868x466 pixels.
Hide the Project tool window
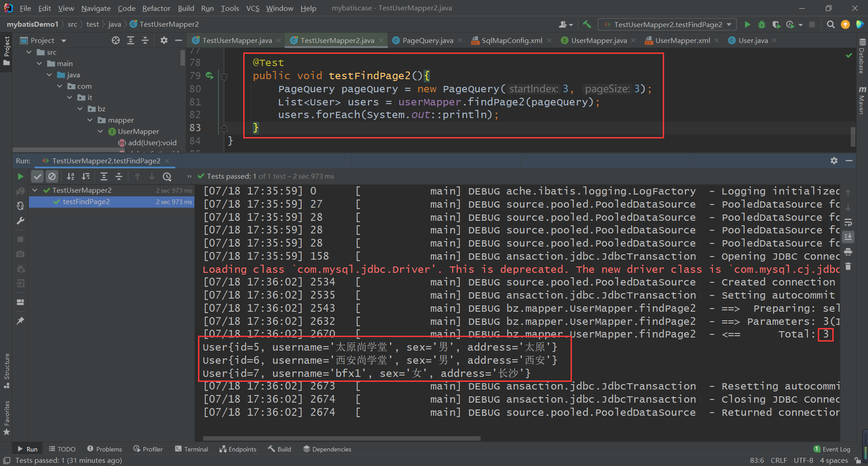pyautogui.click(x=179, y=40)
